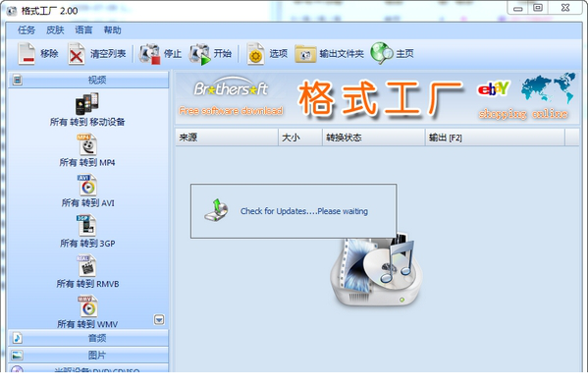Click the 大小 column header
The image size is (588, 387).
(x=300, y=138)
